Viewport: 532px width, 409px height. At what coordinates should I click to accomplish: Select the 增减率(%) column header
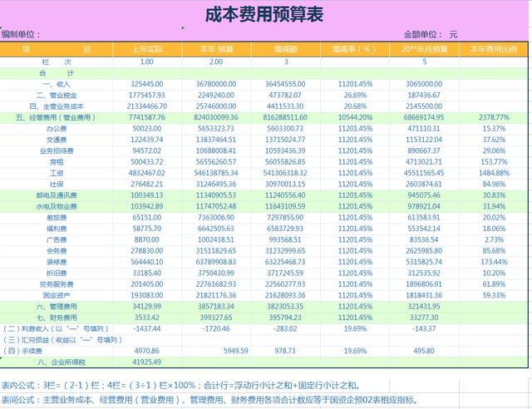pyautogui.click(x=354, y=50)
